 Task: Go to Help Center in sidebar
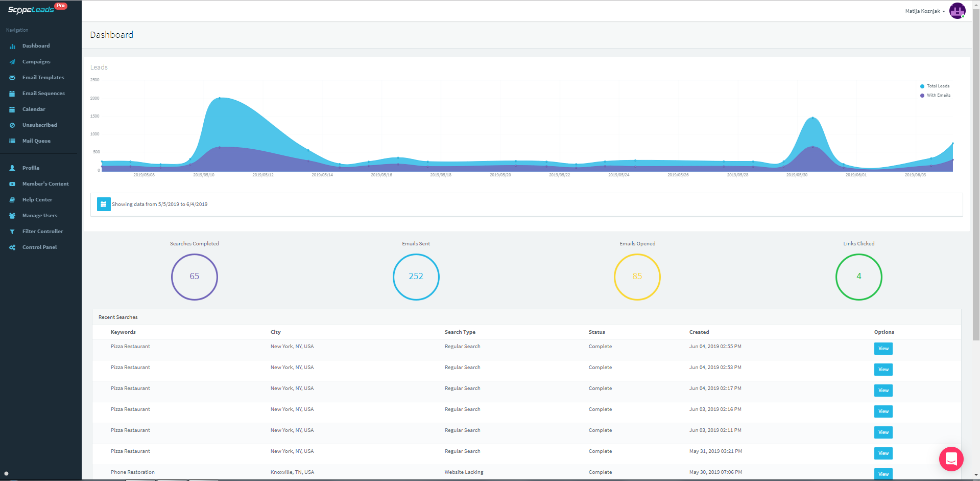37,200
